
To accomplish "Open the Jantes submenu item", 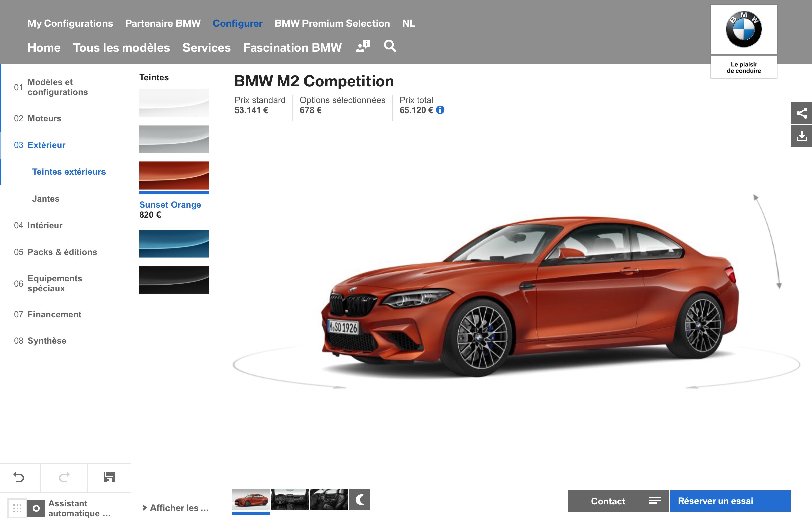I will (x=46, y=199).
